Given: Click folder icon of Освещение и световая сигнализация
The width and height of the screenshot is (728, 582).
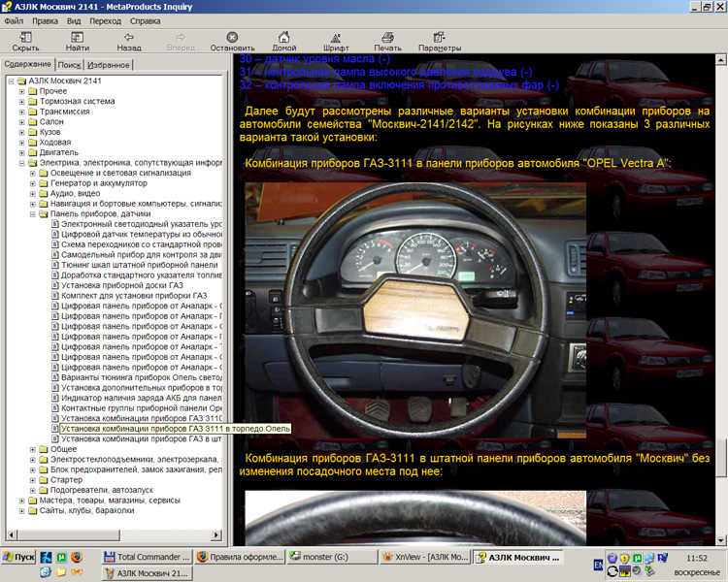Looking at the screenshot, I should [44, 173].
